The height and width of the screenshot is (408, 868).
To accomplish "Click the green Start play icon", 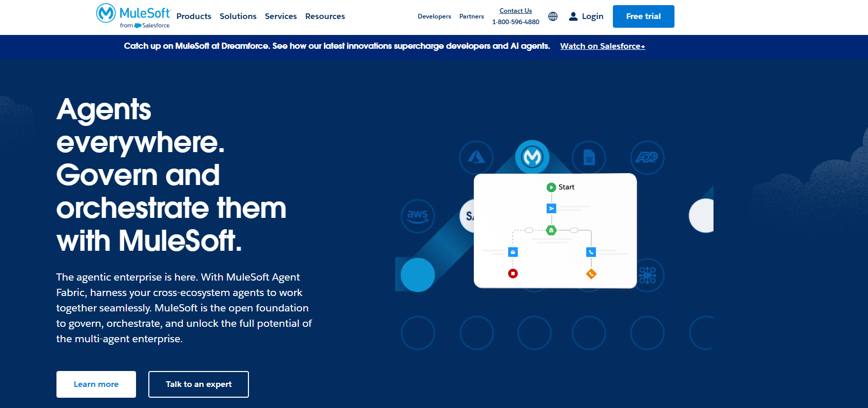I will (551, 188).
